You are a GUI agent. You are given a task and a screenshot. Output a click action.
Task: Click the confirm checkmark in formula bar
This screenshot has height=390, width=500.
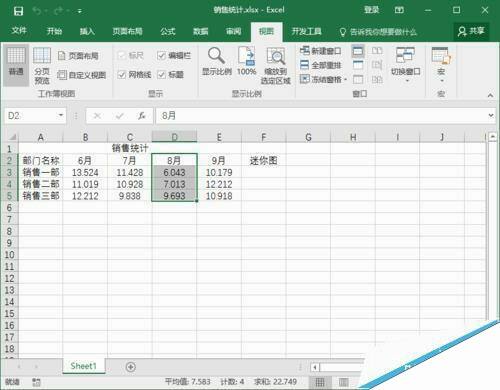[119, 116]
